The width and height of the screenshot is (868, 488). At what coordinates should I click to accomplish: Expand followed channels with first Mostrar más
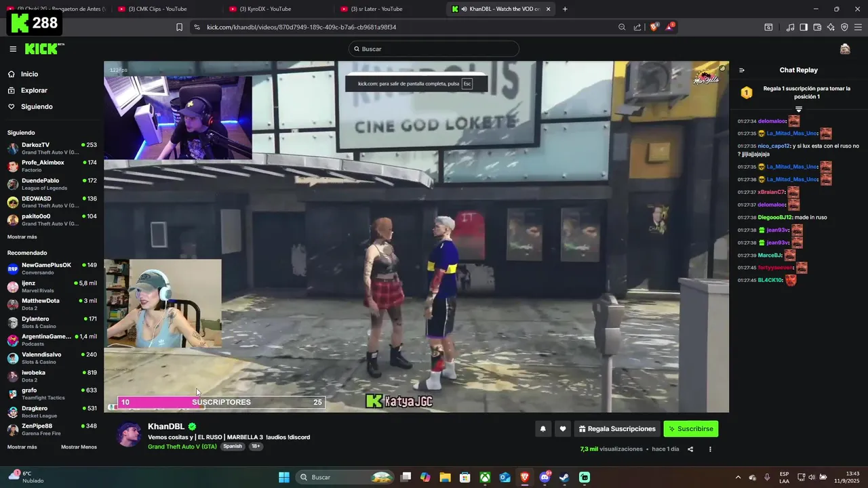[22, 237]
